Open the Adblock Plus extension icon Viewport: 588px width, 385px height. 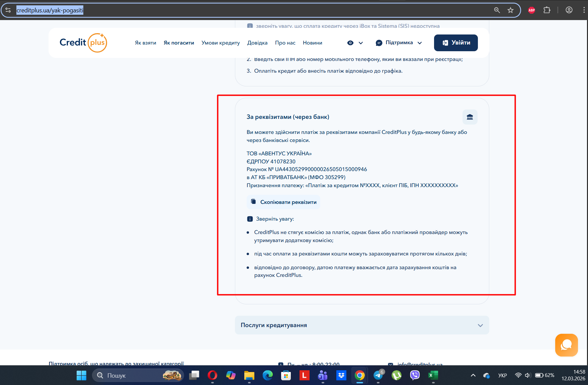tap(532, 10)
